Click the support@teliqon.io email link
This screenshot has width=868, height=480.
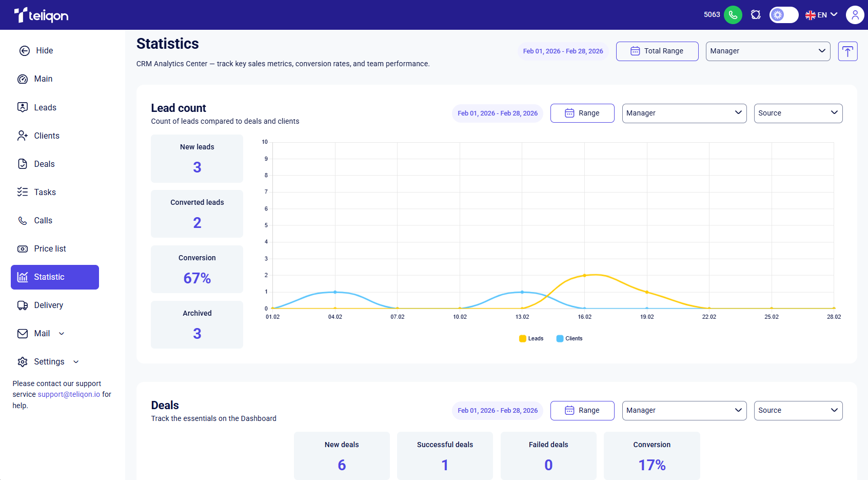pos(69,395)
